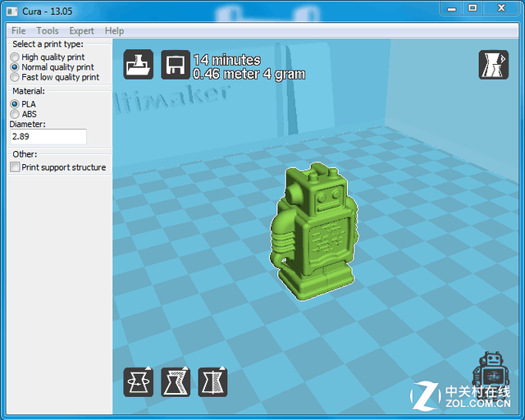Click the 0.46 meter 4 gram text
525x420 pixels.
(x=249, y=74)
